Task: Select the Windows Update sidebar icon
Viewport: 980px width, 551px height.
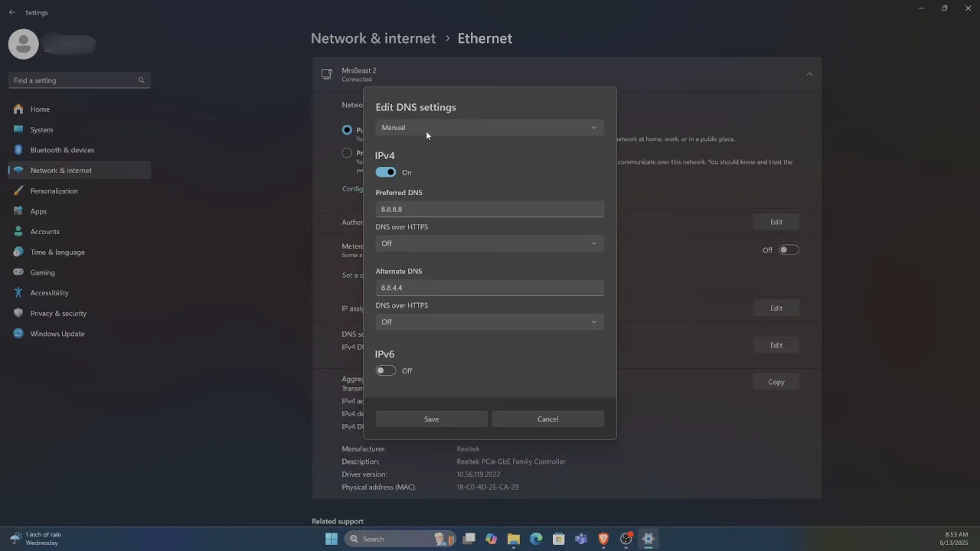Action: tap(18, 334)
